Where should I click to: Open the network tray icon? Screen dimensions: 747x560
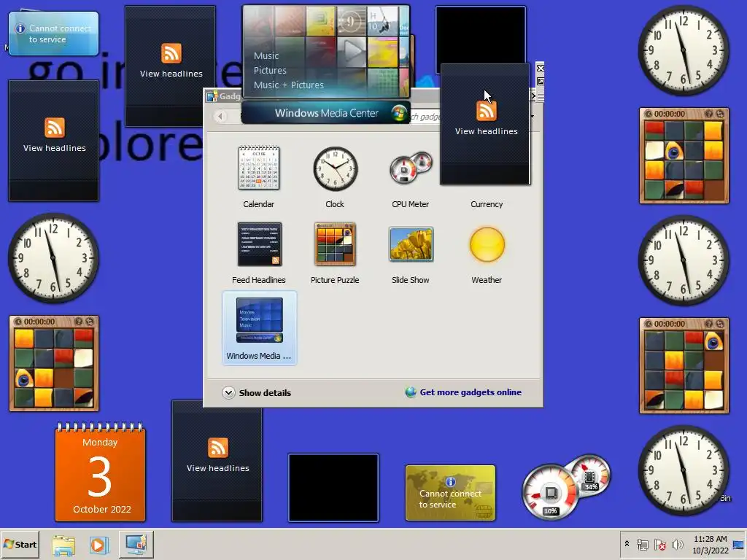643,544
